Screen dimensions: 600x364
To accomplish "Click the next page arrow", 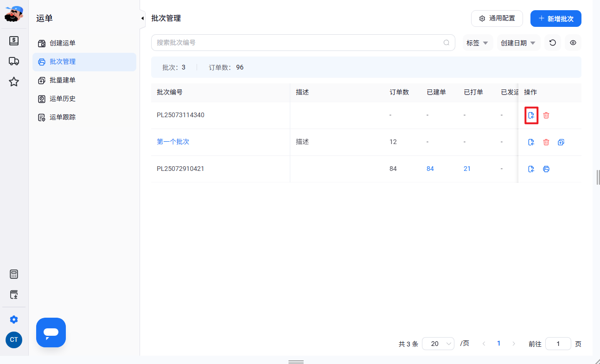I will (514, 344).
